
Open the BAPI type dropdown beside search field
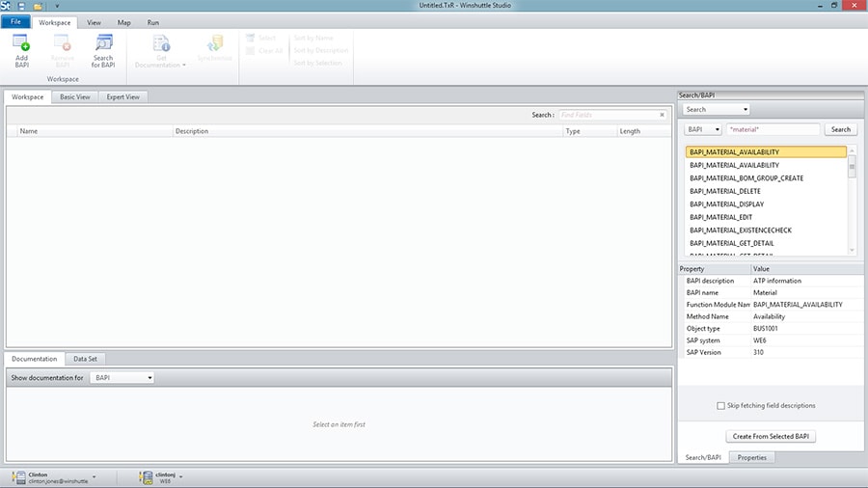pos(702,129)
